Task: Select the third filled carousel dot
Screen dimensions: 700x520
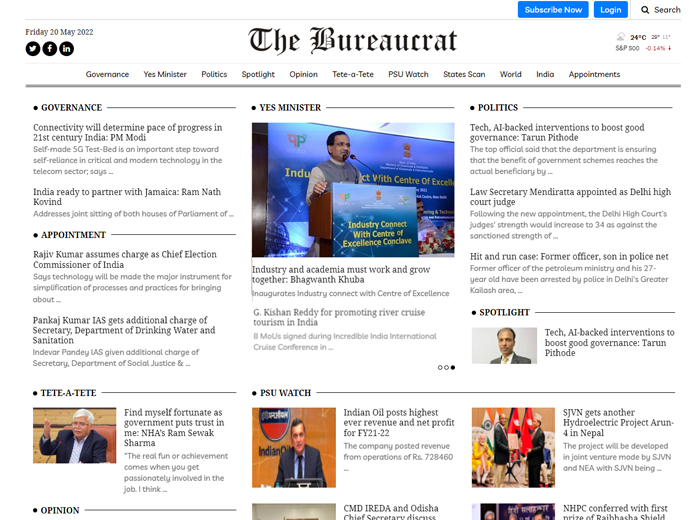Action: tap(453, 367)
